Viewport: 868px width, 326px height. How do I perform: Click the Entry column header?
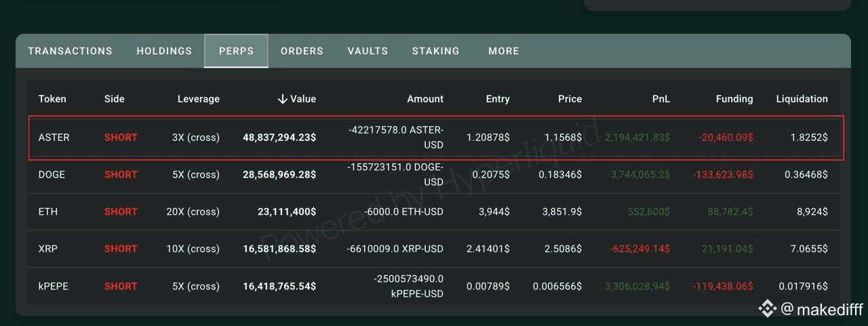pyautogui.click(x=497, y=99)
